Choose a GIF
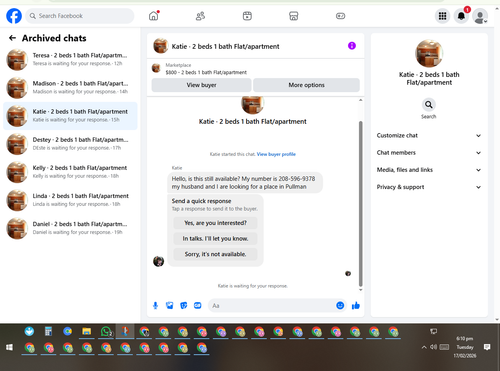 (x=198, y=305)
